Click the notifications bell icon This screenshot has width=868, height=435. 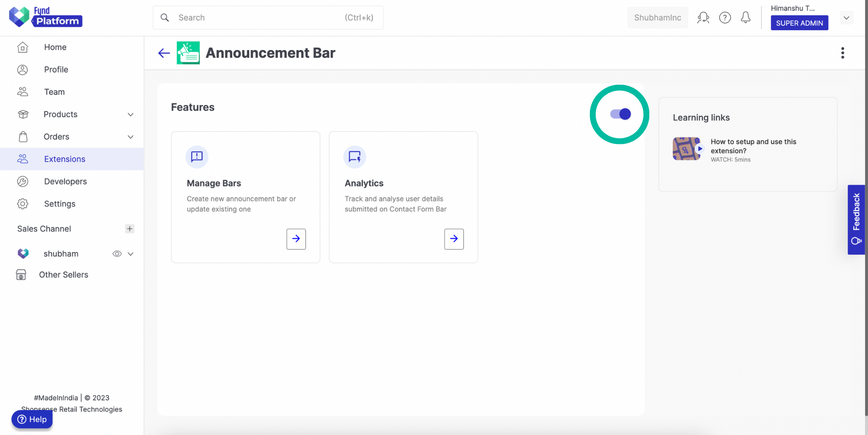coord(746,17)
